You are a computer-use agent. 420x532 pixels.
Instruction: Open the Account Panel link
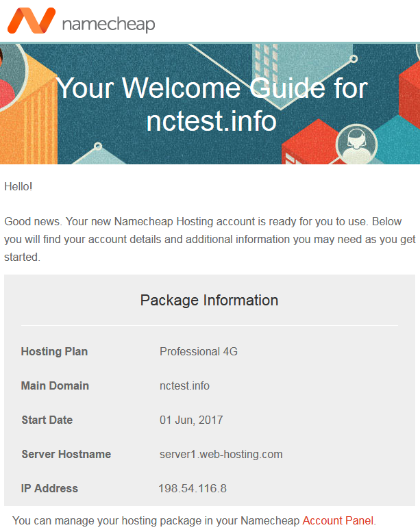[x=338, y=520]
